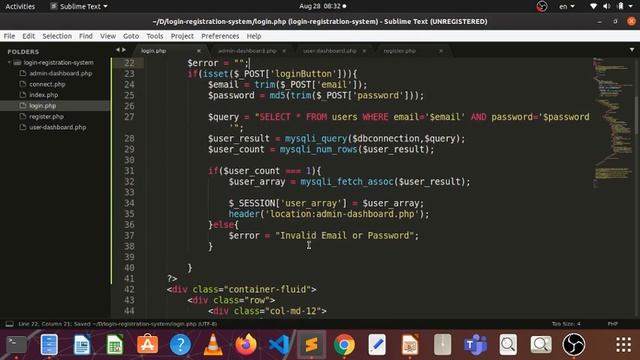Open the Help question-mark icon
This screenshot has width=640, height=360.
point(180,345)
